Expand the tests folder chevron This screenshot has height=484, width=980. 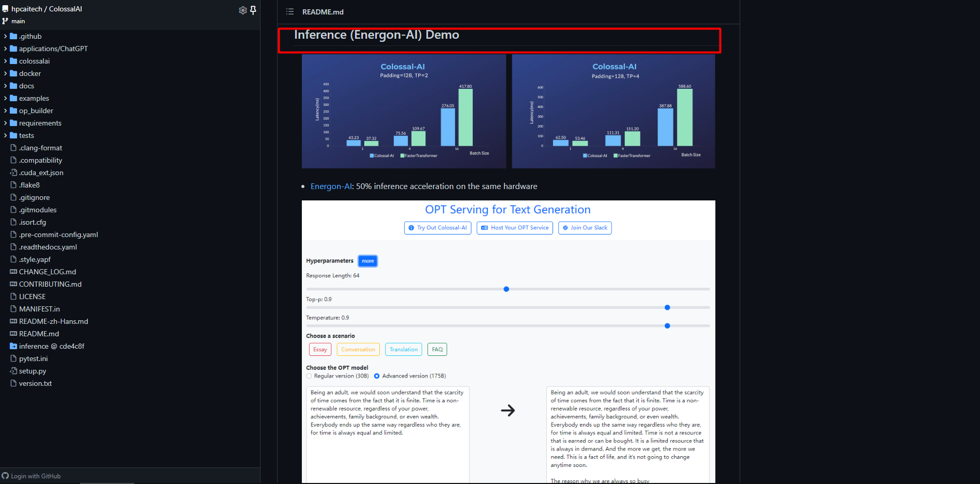5,135
